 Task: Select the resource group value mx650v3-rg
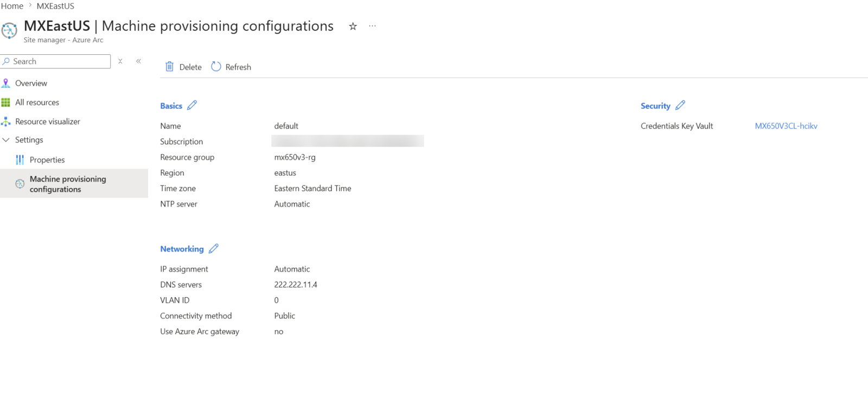pos(295,157)
